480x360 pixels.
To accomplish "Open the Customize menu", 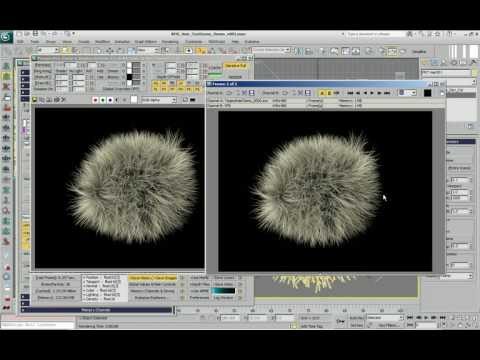I will pos(194,42).
